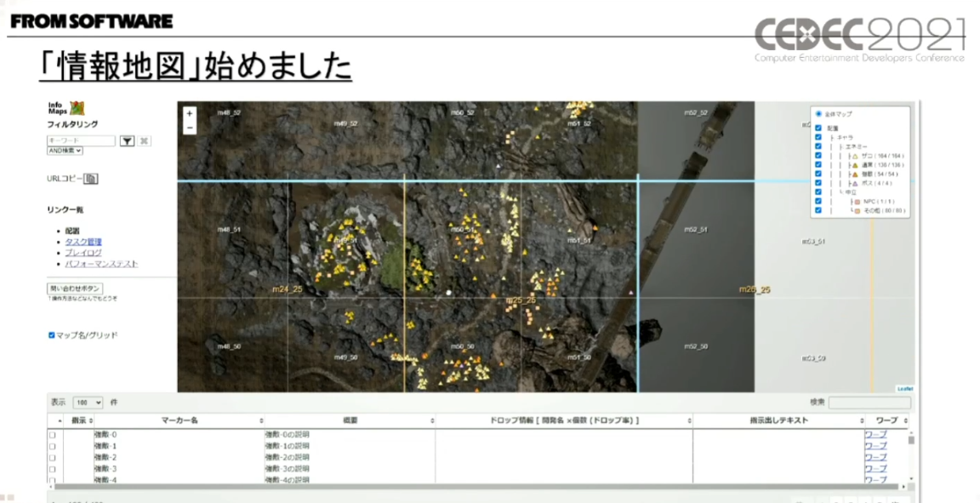The height and width of the screenshot is (503, 980).
Task: Uncheck the ボス (4/4) checkbox
Action: point(818,183)
